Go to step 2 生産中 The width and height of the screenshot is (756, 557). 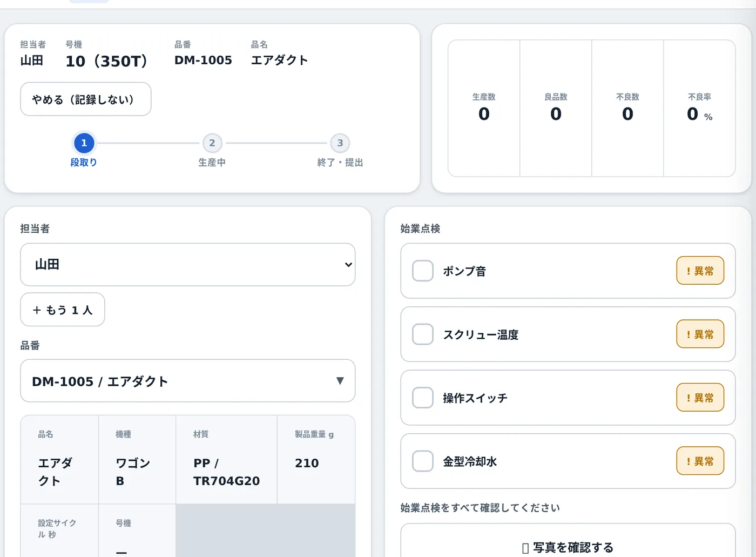click(x=212, y=143)
